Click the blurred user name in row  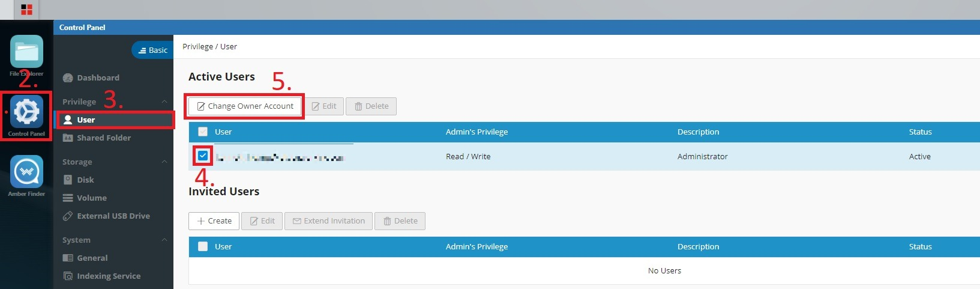pos(280,157)
